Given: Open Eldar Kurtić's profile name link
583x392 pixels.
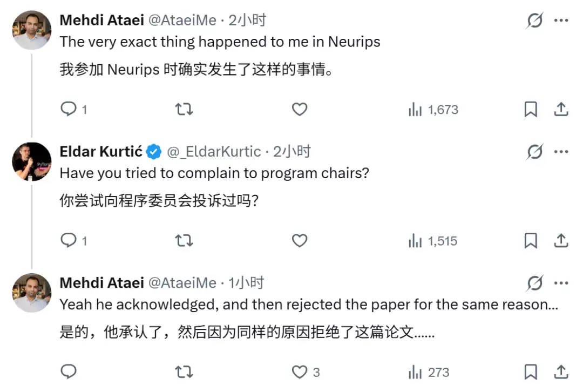Looking at the screenshot, I should point(101,152).
